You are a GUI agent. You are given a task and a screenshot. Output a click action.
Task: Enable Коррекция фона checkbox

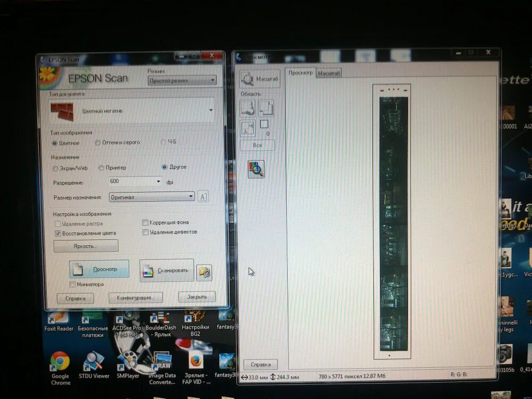tap(145, 222)
